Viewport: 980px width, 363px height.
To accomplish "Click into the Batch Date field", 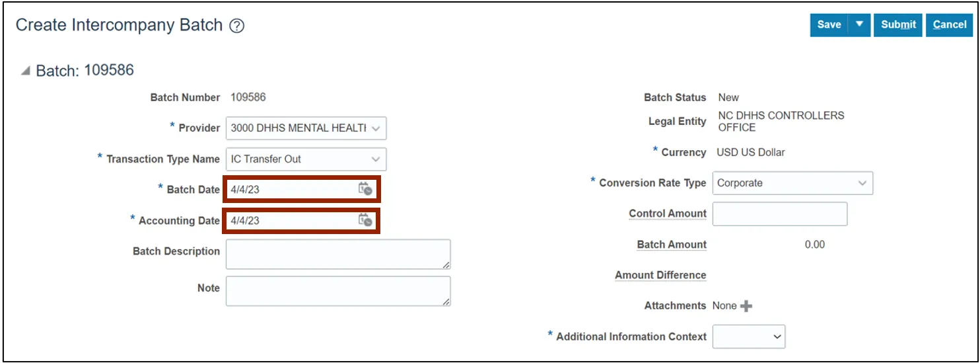I will click(x=291, y=190).
